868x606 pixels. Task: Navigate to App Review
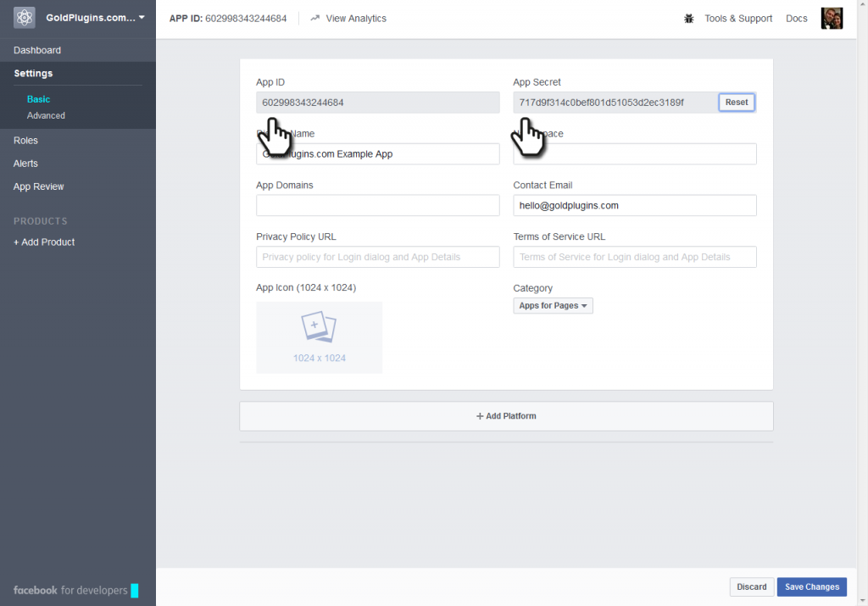(39, 186)
